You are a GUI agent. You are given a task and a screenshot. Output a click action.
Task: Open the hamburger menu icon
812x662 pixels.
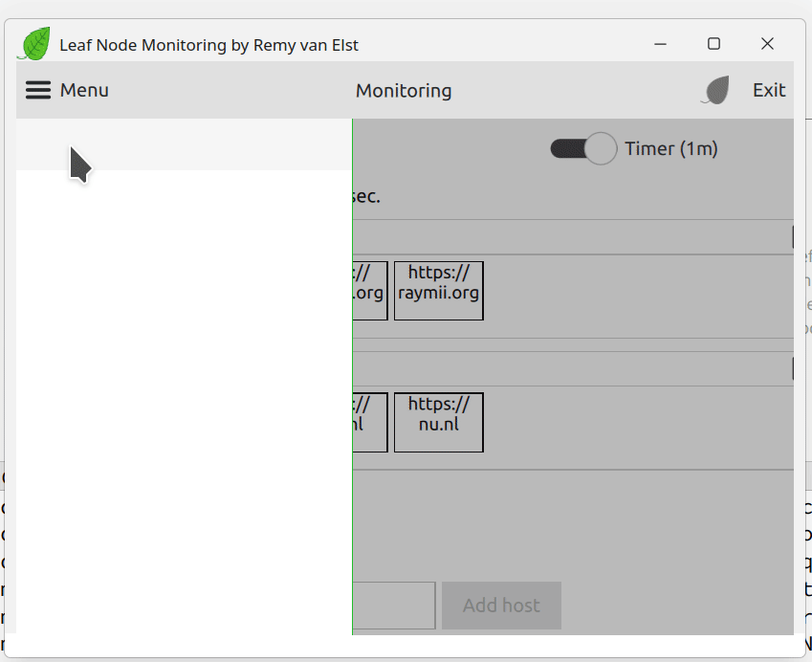point(38,90)
